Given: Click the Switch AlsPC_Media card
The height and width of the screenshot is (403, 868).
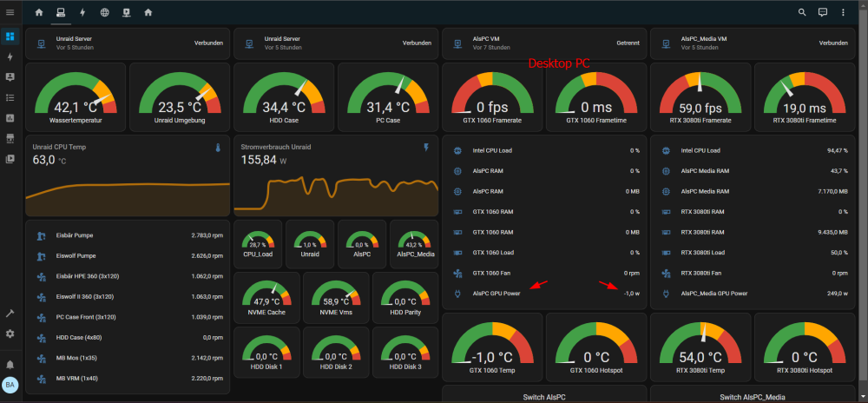Looking at the screenshot, I should [x=752, y=394].
